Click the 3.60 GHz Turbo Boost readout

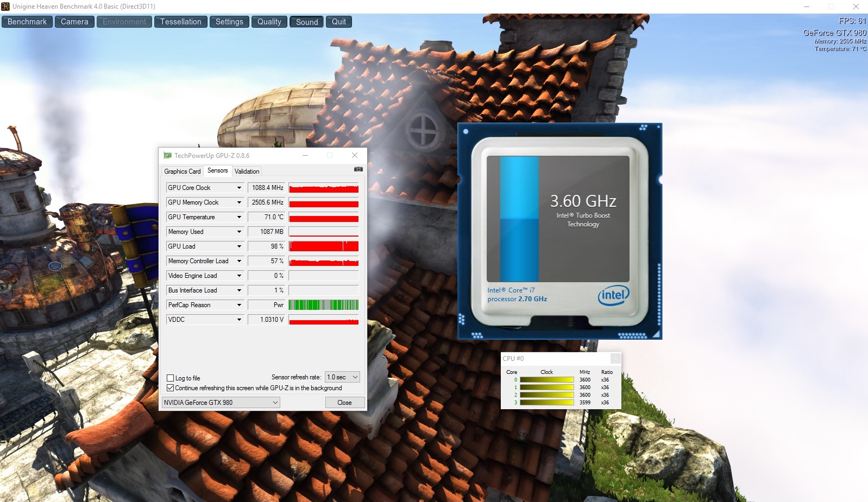[583, 201]
